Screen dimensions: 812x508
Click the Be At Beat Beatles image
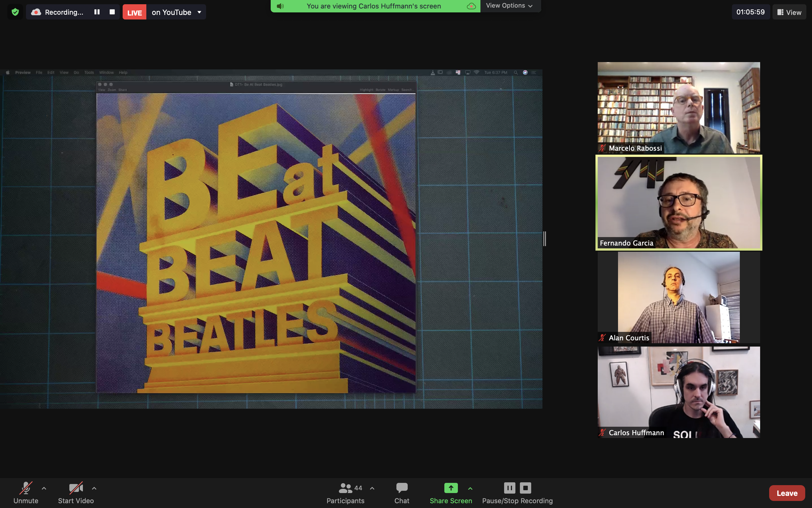(x=256, y=243)
